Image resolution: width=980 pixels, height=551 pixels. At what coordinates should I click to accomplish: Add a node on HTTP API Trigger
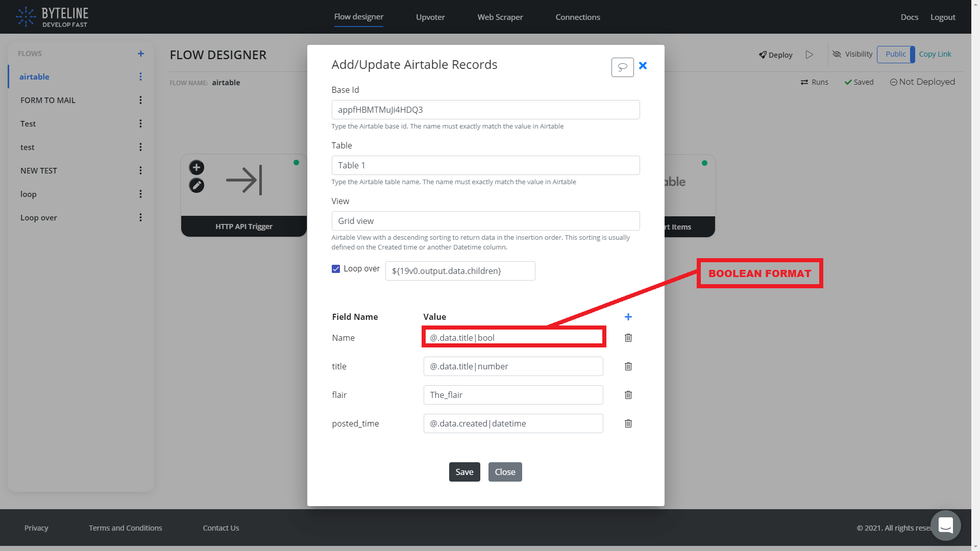197,167
